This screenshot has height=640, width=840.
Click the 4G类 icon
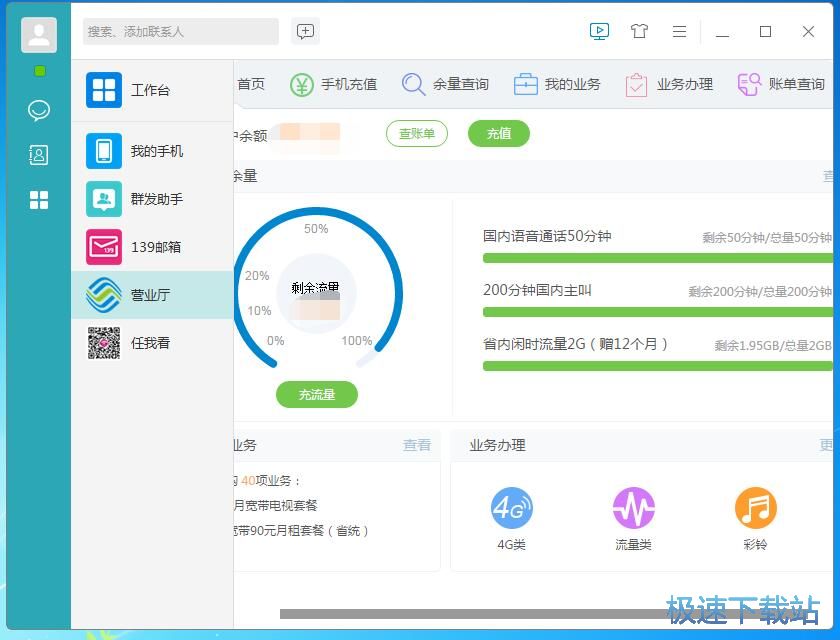click(x=512, y=508)
